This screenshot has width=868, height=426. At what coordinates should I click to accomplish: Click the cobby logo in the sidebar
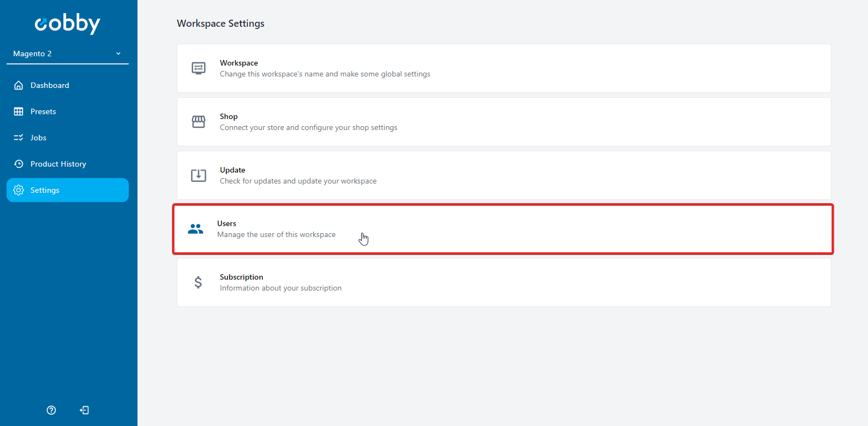pos(68,23)
